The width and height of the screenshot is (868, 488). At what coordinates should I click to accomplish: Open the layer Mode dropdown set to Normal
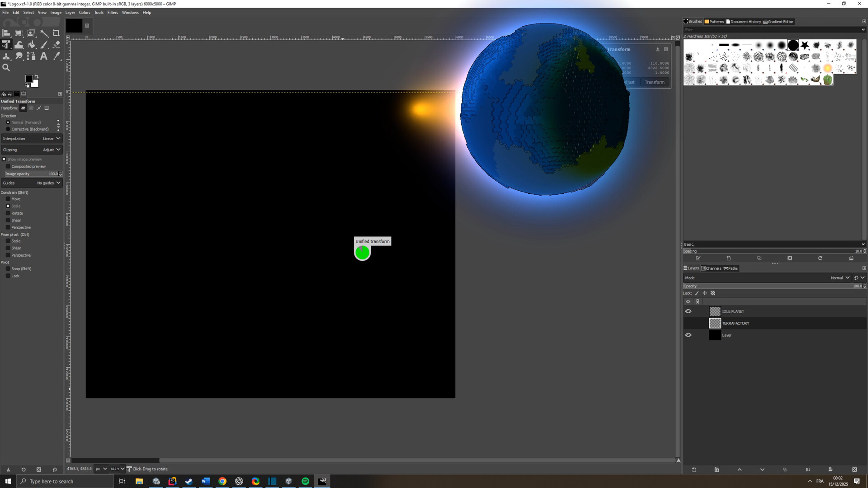pyautogui.click(x=839, y=277)
